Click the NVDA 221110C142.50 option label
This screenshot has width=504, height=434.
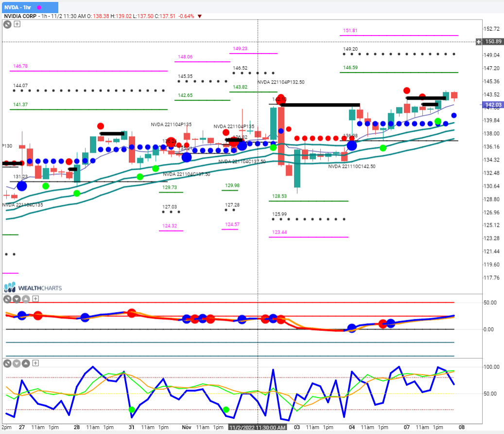click(x=352, y=166)
